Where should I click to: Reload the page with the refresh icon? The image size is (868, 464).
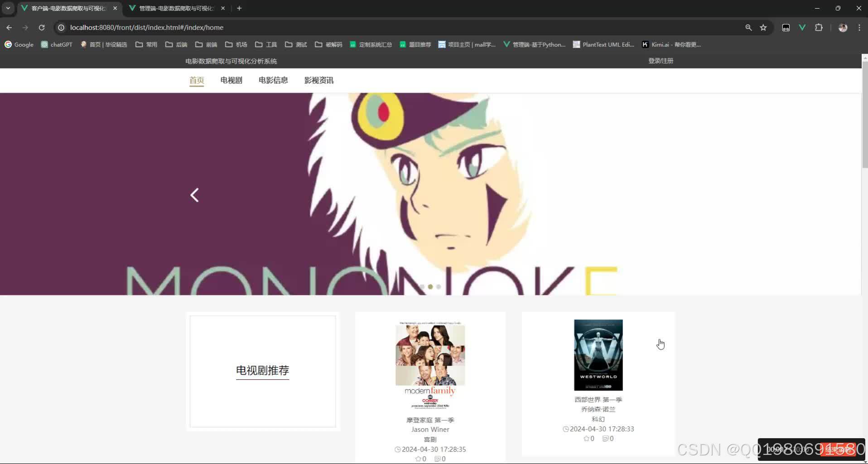pos(42,28)
